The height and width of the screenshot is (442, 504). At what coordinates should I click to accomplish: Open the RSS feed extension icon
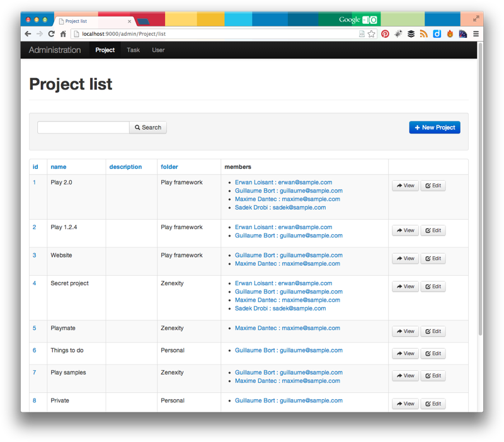tap(424, 34)
